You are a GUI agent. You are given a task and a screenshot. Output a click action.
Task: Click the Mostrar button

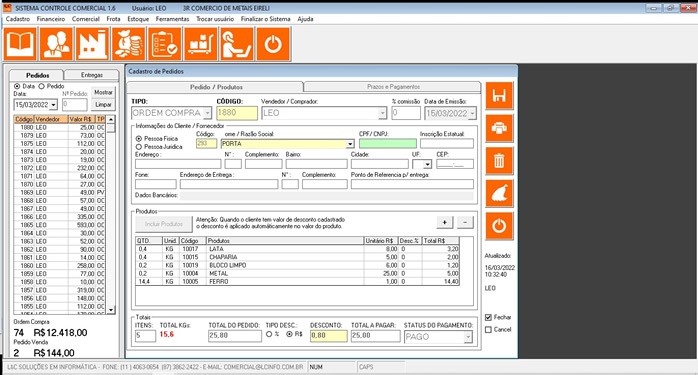103,92
